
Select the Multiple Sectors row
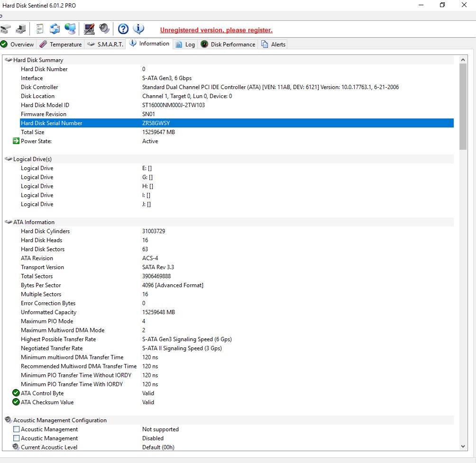pyautogui.click(x=237, y=294)
